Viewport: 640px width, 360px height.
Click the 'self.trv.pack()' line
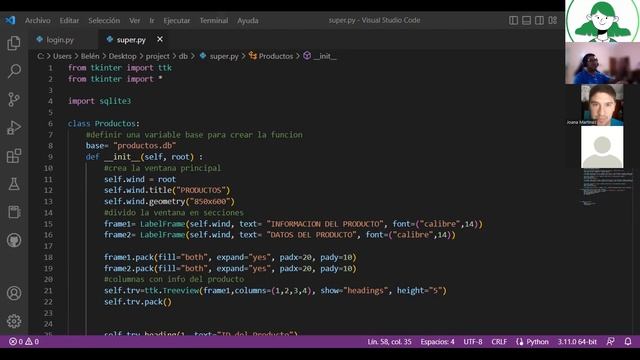point(138,302)
